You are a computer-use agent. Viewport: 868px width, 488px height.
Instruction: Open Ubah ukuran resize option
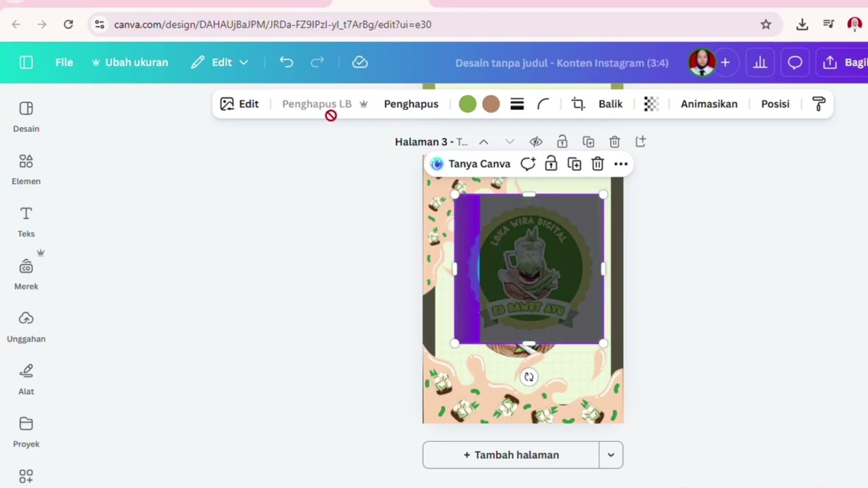click(x=130, y=62)
